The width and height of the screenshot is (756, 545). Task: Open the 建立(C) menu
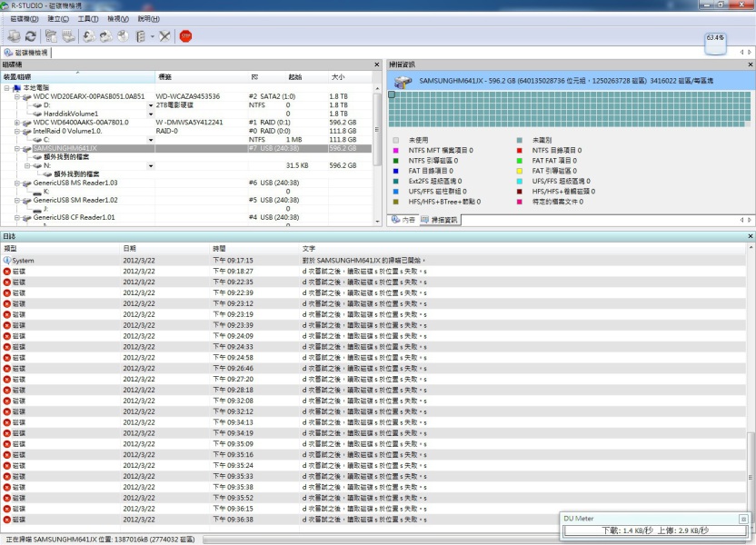point(58,19)
